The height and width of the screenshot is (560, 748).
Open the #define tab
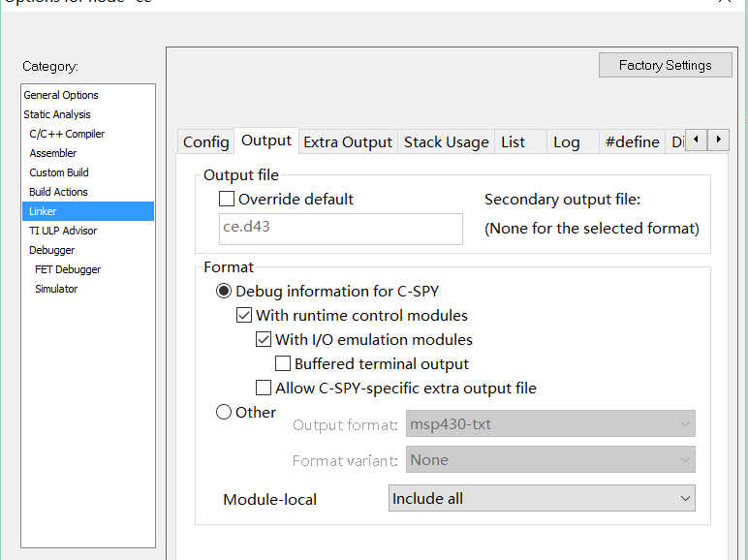click(x=632, y=142)
